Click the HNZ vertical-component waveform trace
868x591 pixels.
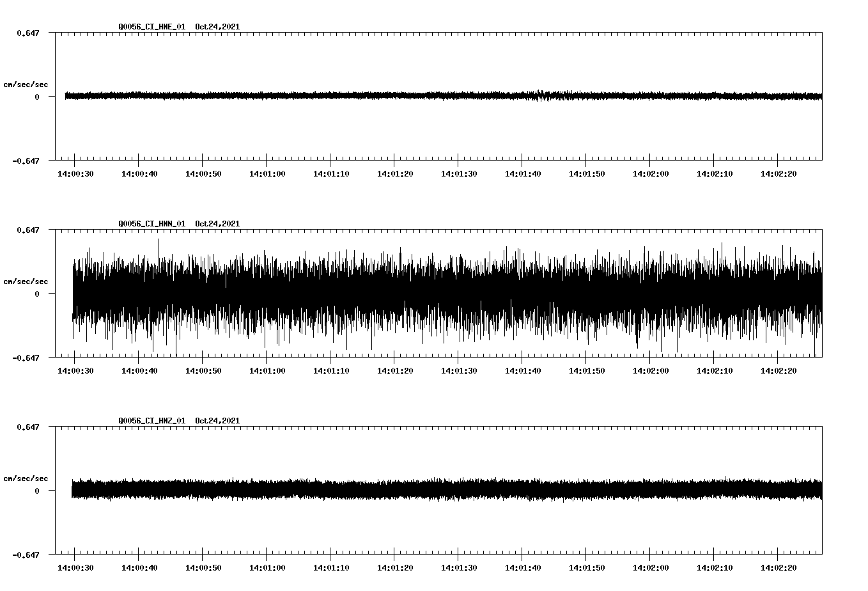[447, 490]
